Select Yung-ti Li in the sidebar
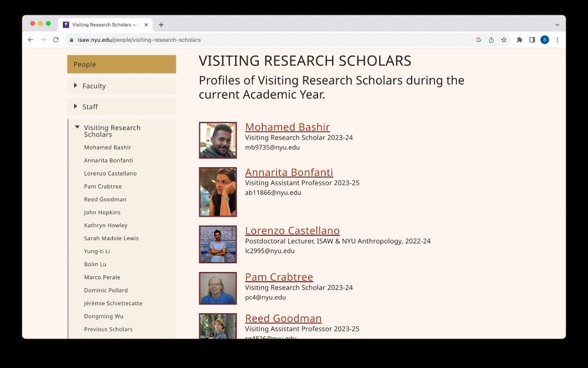 (97, 251)
